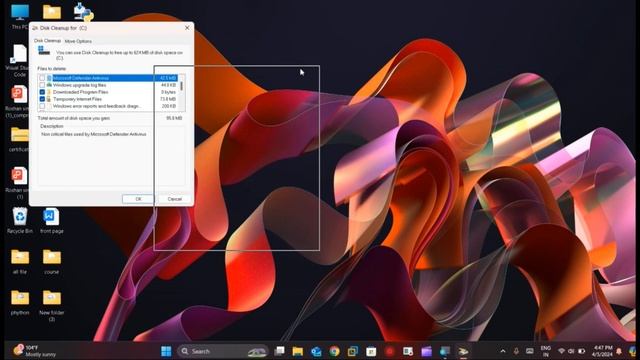640x360 pixels.
Task: Uncheck the Temporary Internet Files checkbox
Action: point(42,99)
